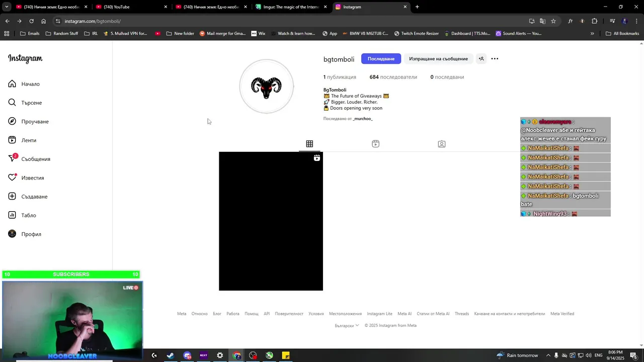
Task: Open the 684 последователи followers list
Action: (393, 77)
